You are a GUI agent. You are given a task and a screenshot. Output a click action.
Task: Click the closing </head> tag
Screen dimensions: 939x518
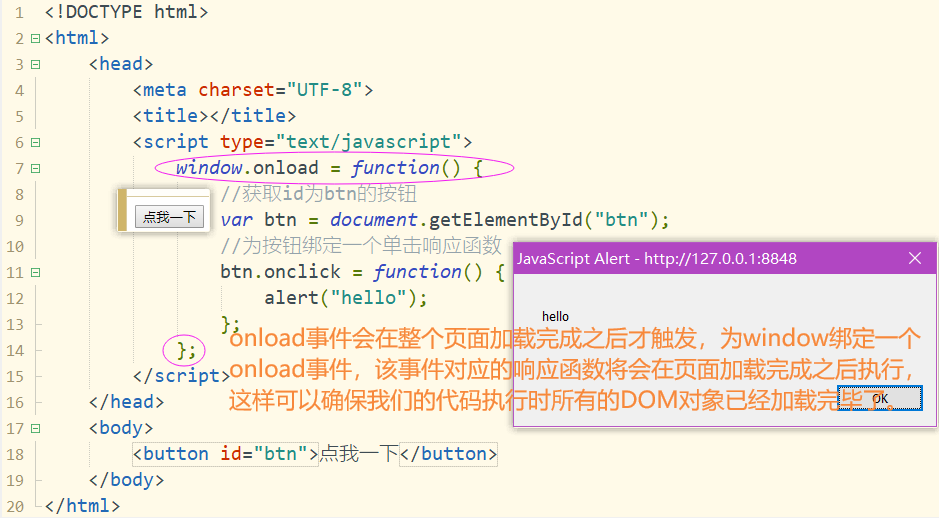(126, 402)
